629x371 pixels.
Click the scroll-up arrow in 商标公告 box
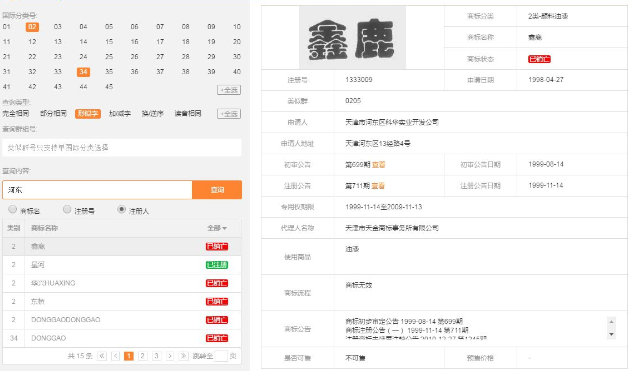611,322
